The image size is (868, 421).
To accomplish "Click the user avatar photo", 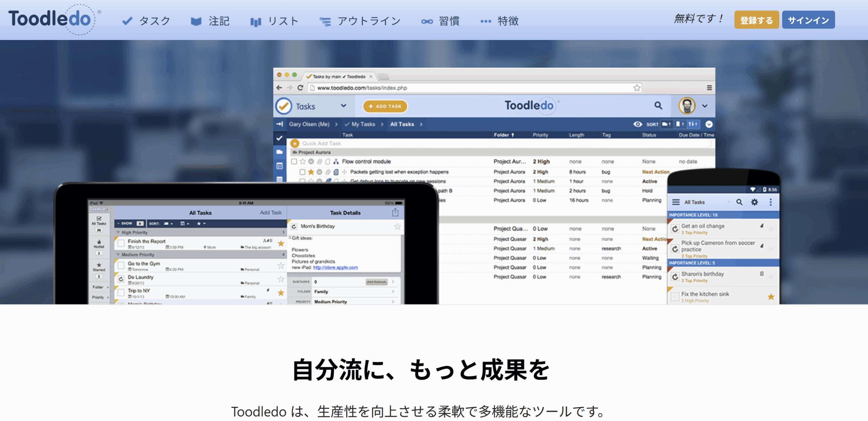I will [687, 106].
